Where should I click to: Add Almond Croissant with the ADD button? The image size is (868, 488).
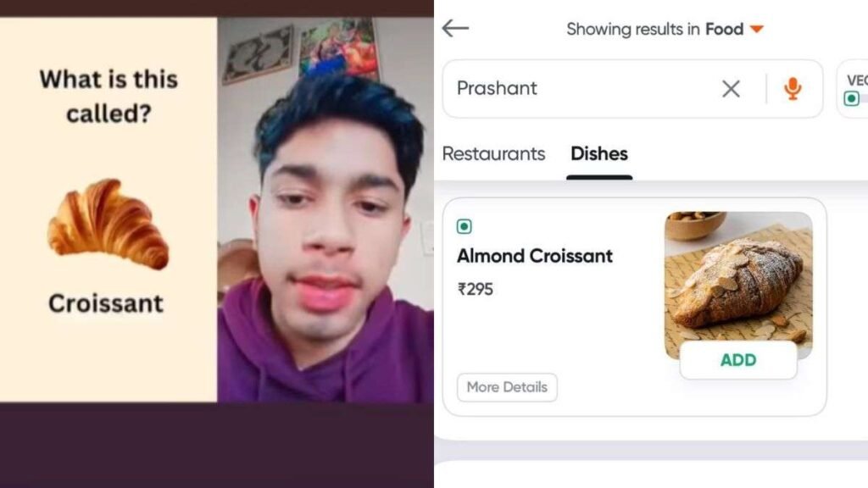[x=738, y=360]
